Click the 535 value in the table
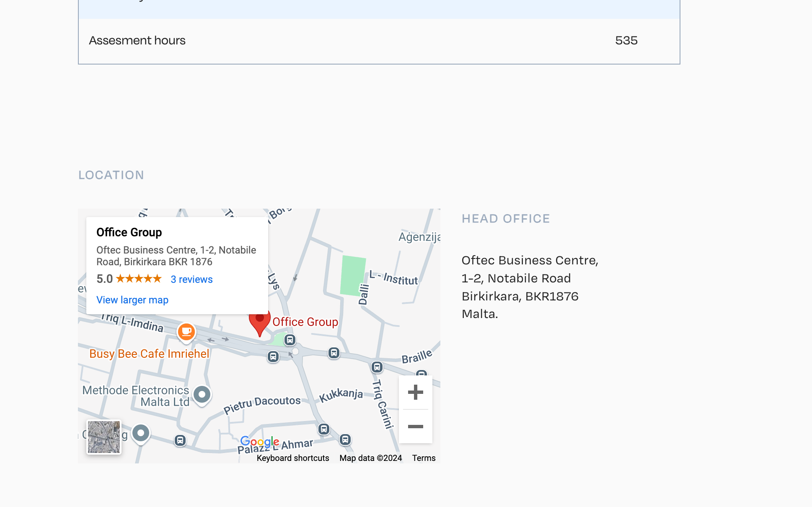 click(x=626, y=41)
